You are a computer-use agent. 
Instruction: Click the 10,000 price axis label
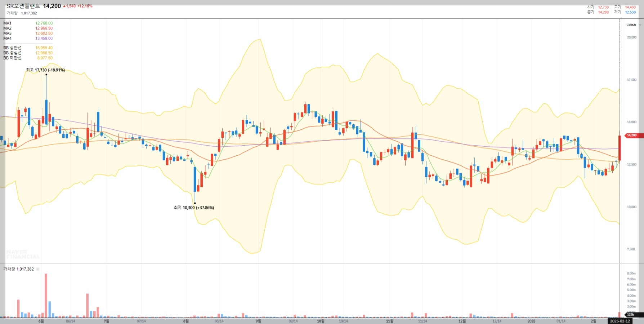632,207
